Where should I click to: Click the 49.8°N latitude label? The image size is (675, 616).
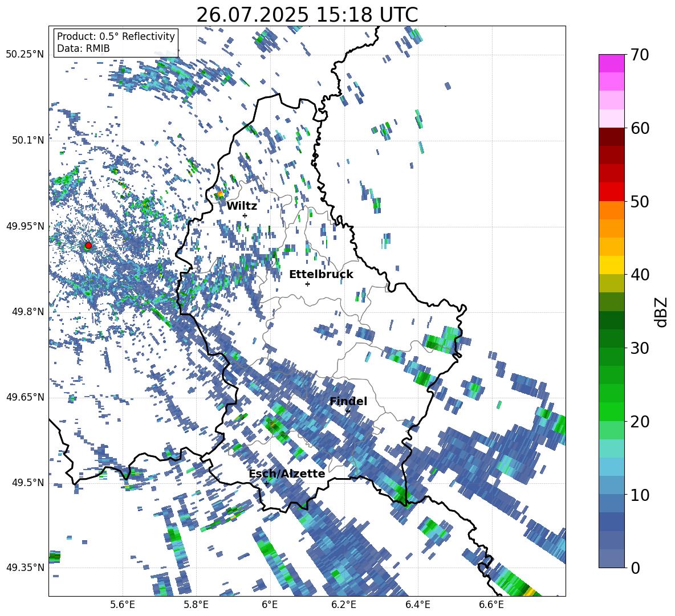click(x=28, y=312)
